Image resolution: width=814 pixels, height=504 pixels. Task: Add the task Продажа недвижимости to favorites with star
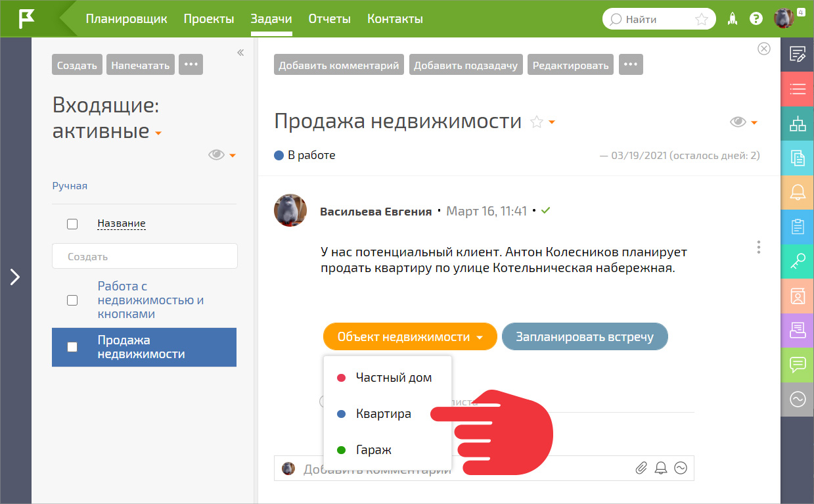[x=537, y=122]
